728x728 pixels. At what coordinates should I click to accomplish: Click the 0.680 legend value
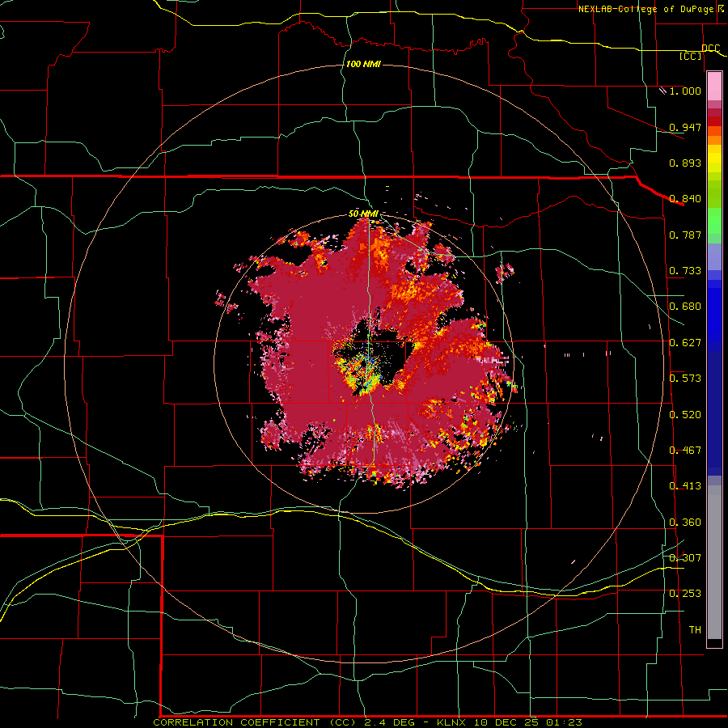[685, 307]
